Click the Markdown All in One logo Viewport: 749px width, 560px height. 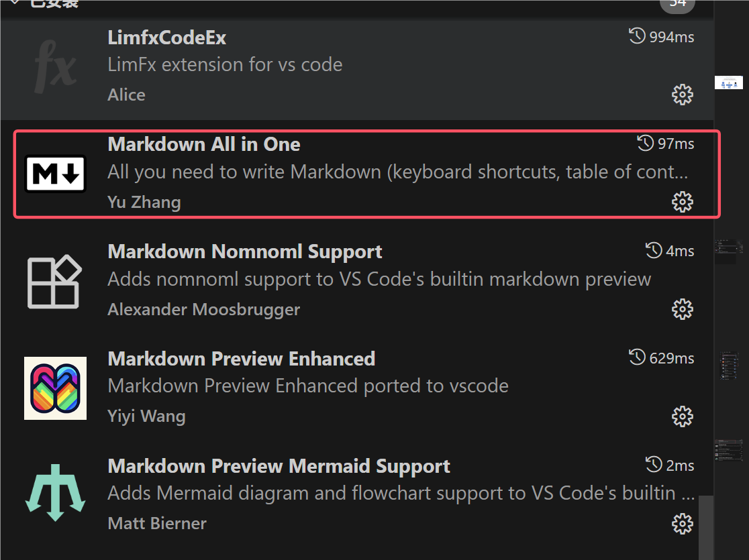coord(55,173)
